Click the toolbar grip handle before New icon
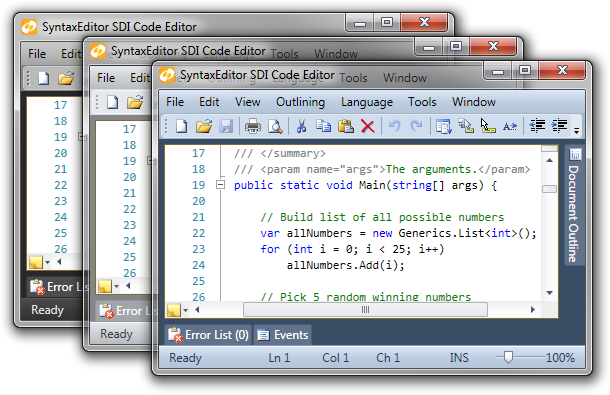The width and height of the screenshot is (610, 395). tap(167, 126)
